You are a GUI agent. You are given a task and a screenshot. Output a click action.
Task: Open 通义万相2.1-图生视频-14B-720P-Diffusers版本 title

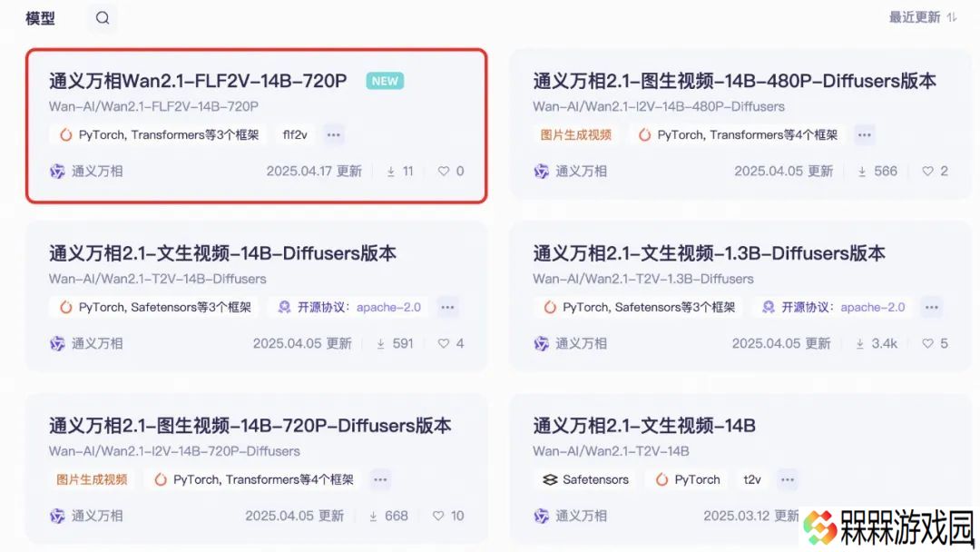[250, 426]
